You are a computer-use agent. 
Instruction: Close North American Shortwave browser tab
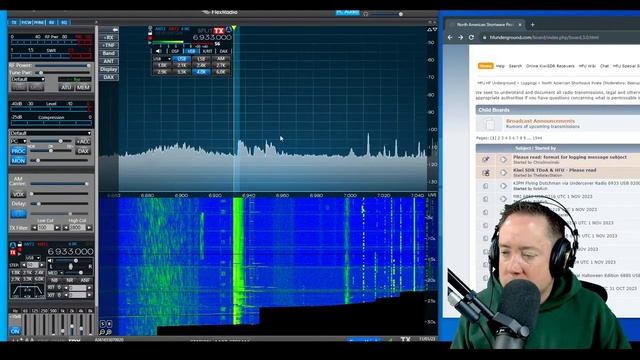520,25
